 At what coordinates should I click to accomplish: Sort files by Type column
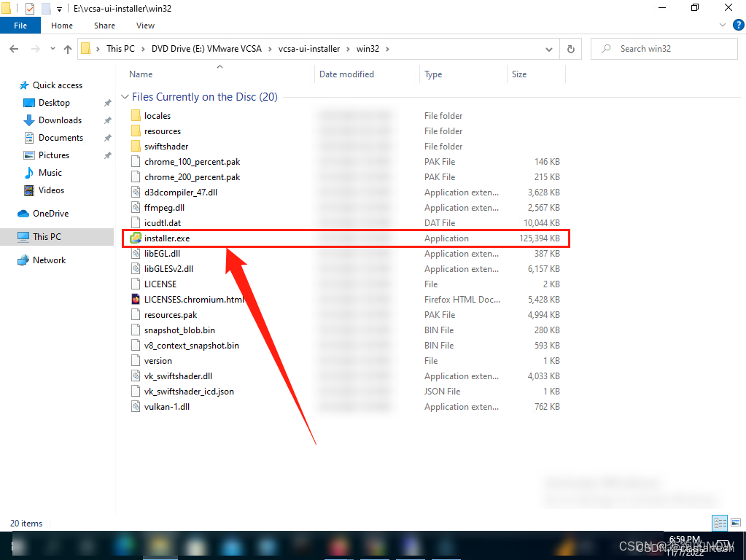(x=433, y=74)
